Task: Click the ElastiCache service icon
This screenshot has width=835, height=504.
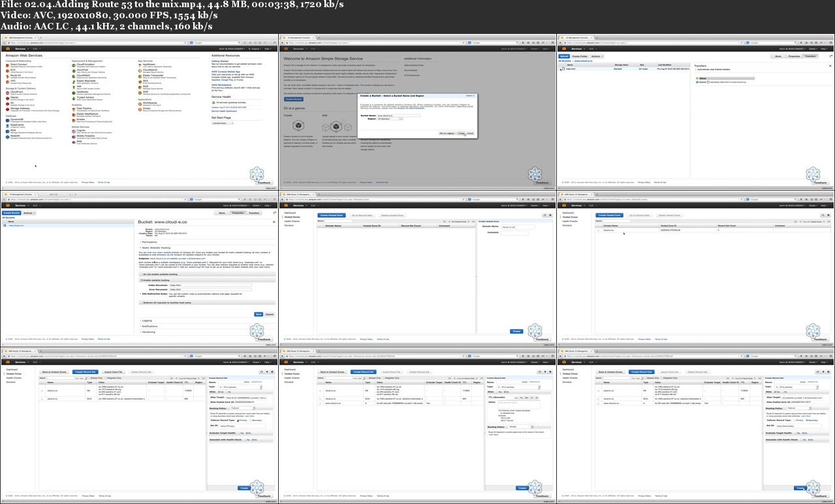Action: pos(8,126)
